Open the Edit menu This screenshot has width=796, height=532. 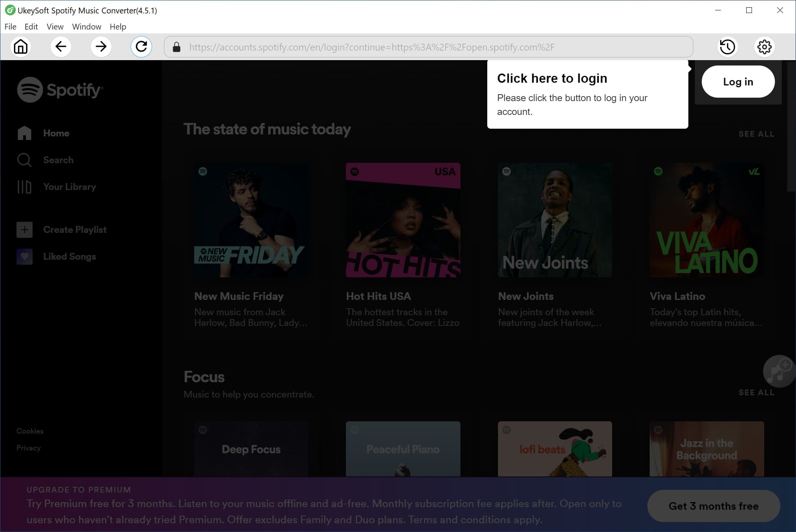(31, 27)
